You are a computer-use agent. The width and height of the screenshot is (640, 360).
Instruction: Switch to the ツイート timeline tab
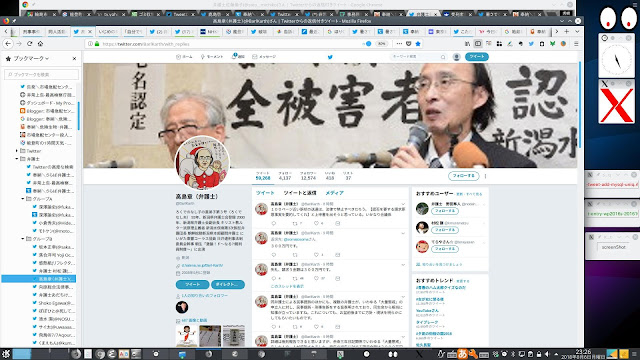point(265,193)
